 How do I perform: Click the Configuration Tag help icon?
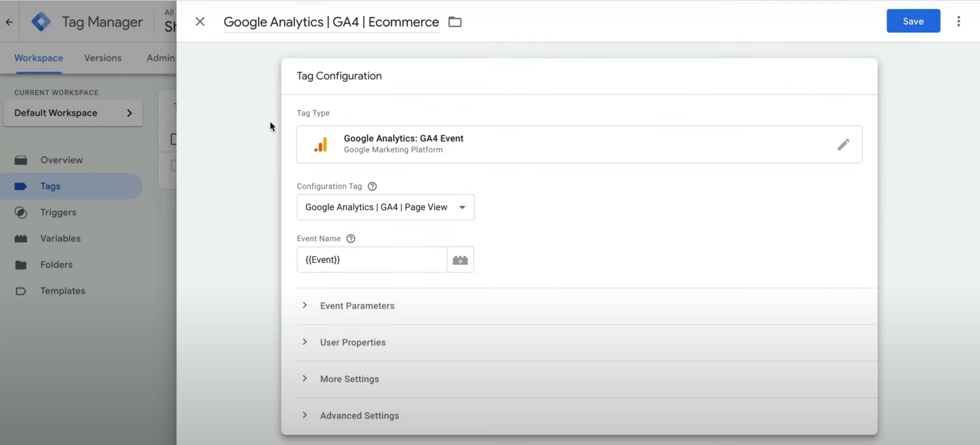click(x=372, y=186)
